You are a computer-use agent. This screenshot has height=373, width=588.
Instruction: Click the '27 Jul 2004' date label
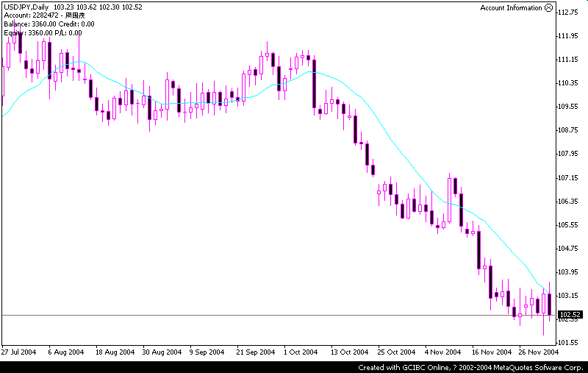tap(19, 352)
